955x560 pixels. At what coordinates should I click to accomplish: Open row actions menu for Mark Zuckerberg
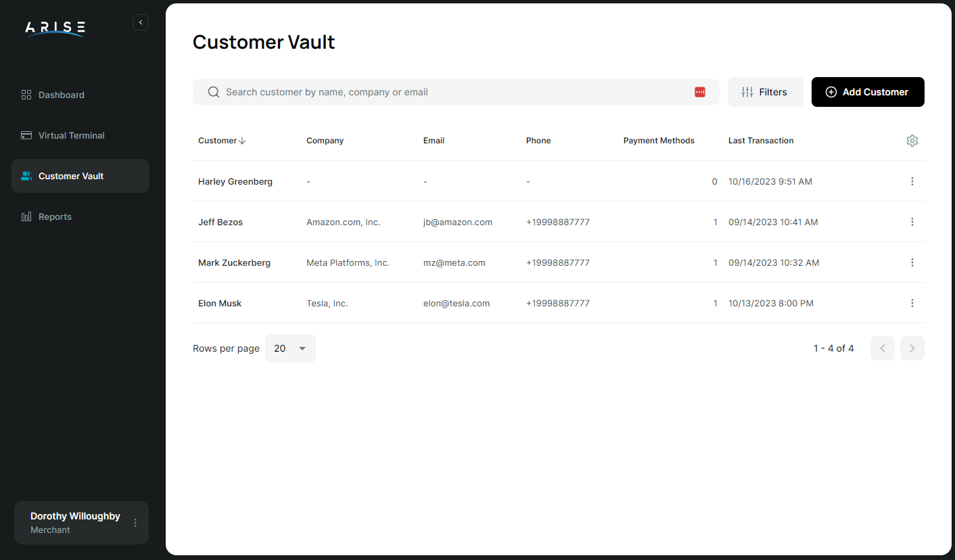912,262
